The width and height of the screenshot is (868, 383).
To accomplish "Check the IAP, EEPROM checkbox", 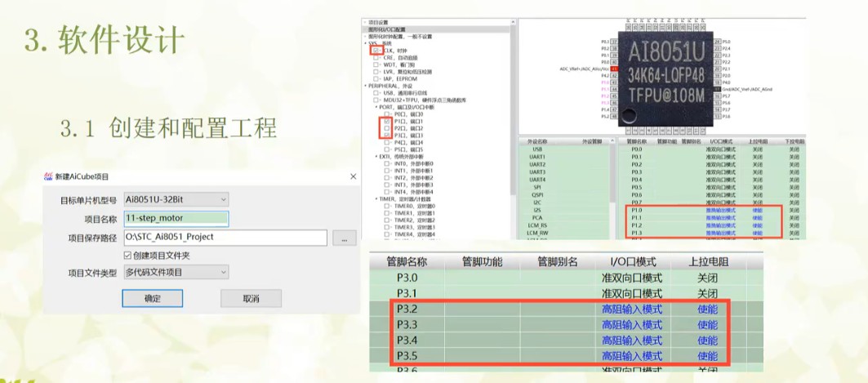I will [376, 79].
